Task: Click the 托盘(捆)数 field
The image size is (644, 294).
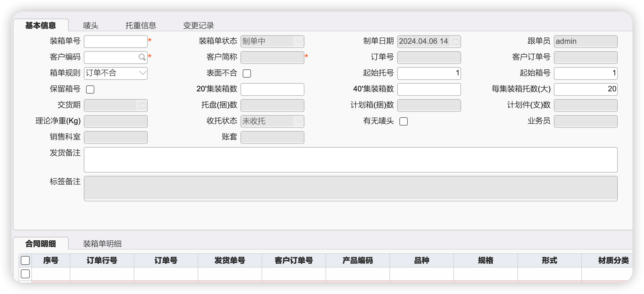Action: [x=272, y=105]
